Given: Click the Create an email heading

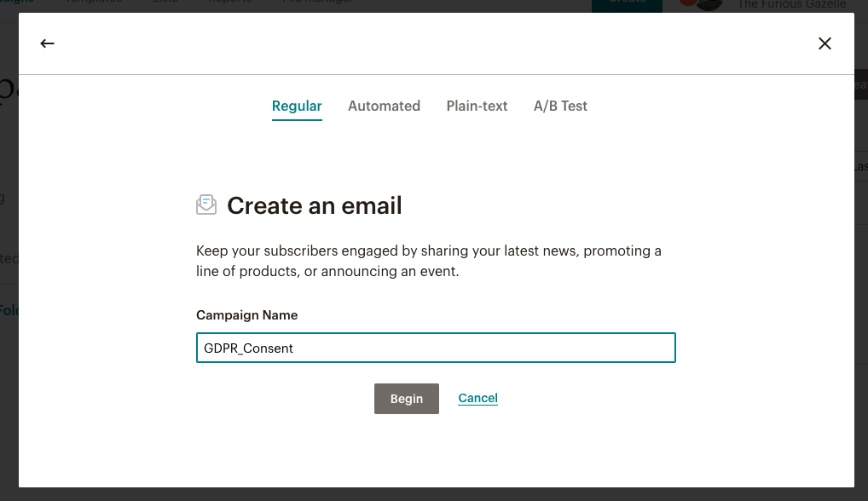Looking at the screenshot, I should [315, 205].
